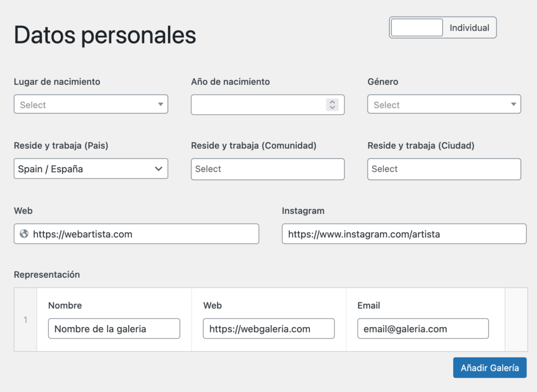
Task: Click the Representación section label
Action: click(x=47, y=275)
